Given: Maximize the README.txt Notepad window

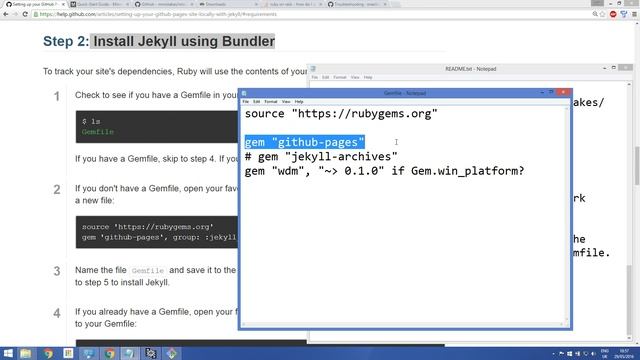Looking at the screenshot, I should pyautogui.click(x=613, y=68).
